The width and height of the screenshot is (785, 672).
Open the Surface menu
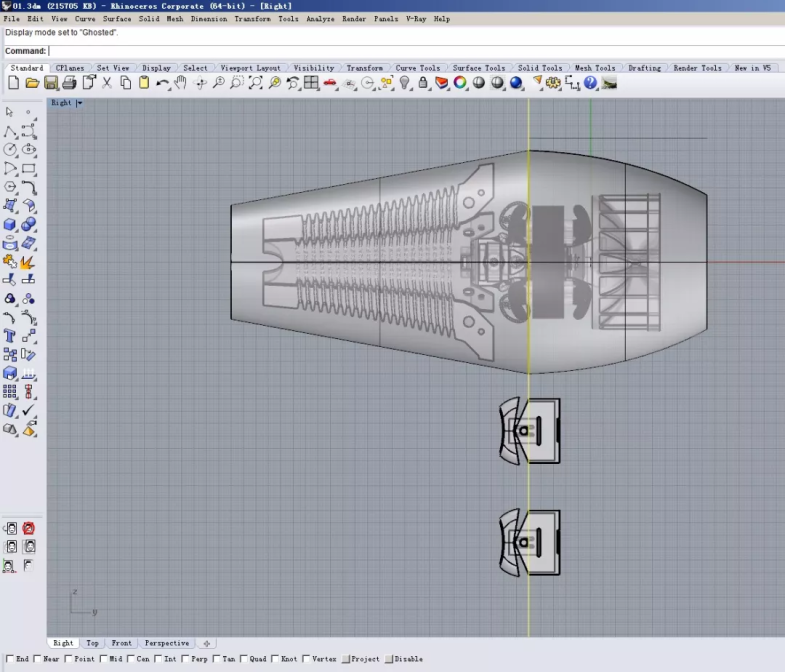(117, 19)
